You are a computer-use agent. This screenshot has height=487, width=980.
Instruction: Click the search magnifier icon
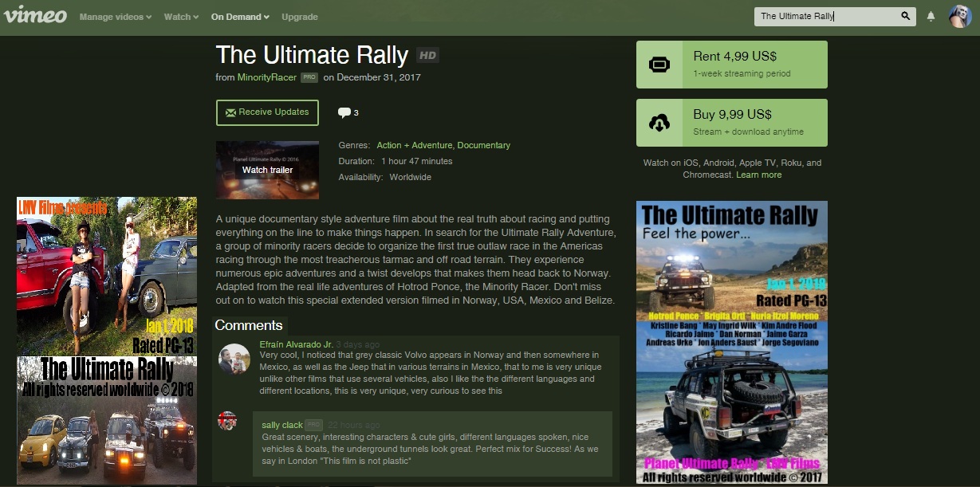click(906, 16)
